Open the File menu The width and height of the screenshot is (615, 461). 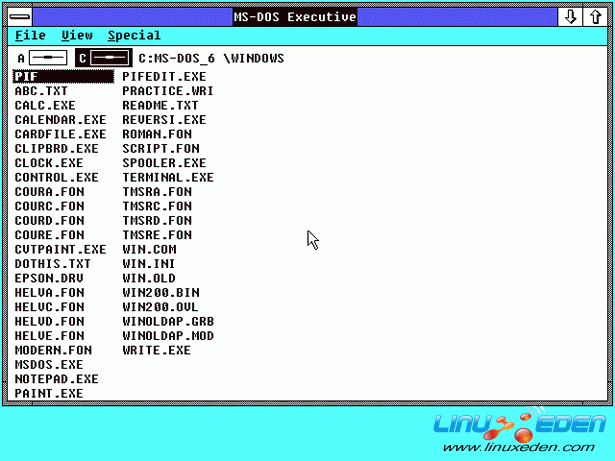[30, 35]
